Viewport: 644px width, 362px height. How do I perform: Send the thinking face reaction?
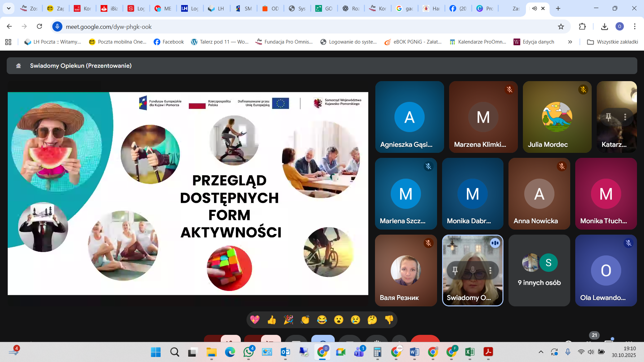click(372, 320)
